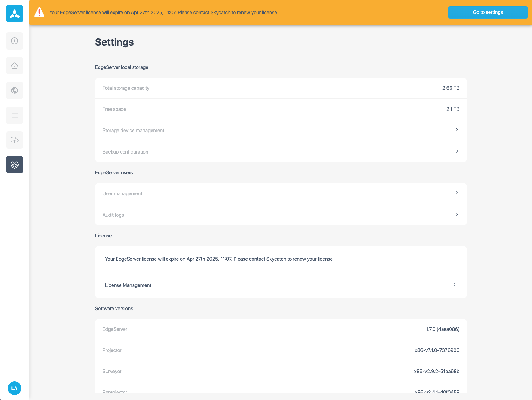This screenshot has height=400, width=532.
Task: Click the Software versions heading
Action: coord(114,308)
